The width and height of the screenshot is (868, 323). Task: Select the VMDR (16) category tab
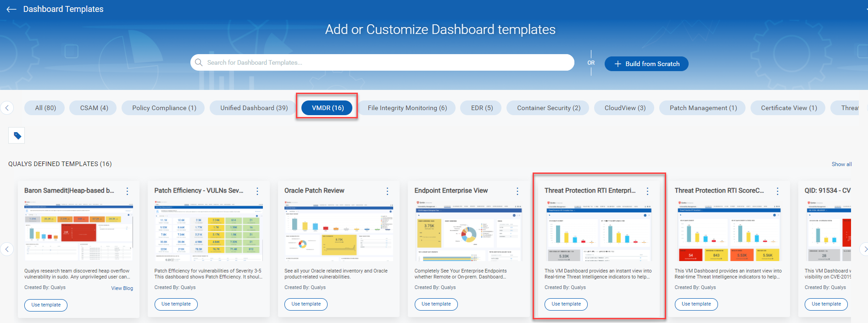pyautogui.click(x=327, y=108)
